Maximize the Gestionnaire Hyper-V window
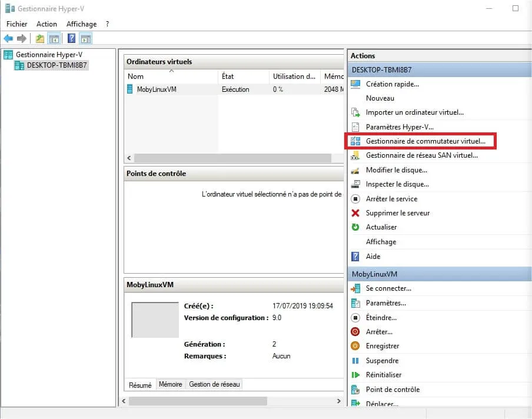 [x=515, y=8]
